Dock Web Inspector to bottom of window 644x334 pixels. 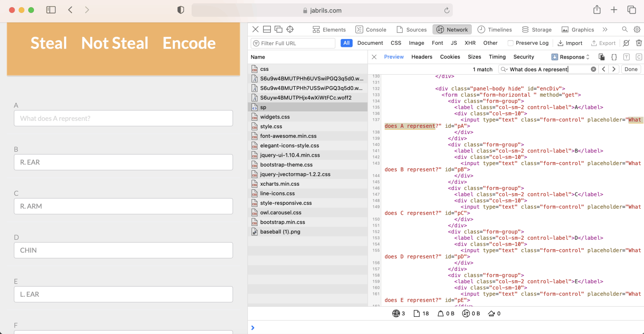[267, 29]
